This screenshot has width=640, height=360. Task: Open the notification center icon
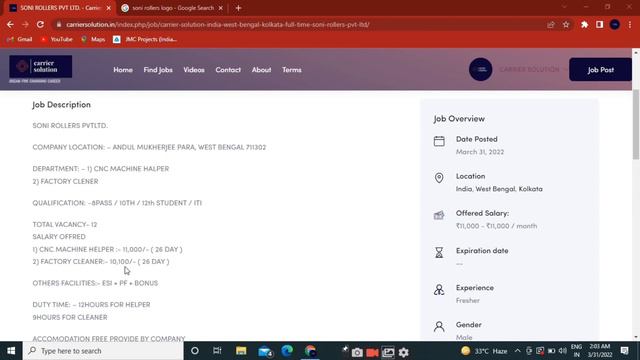624,351
